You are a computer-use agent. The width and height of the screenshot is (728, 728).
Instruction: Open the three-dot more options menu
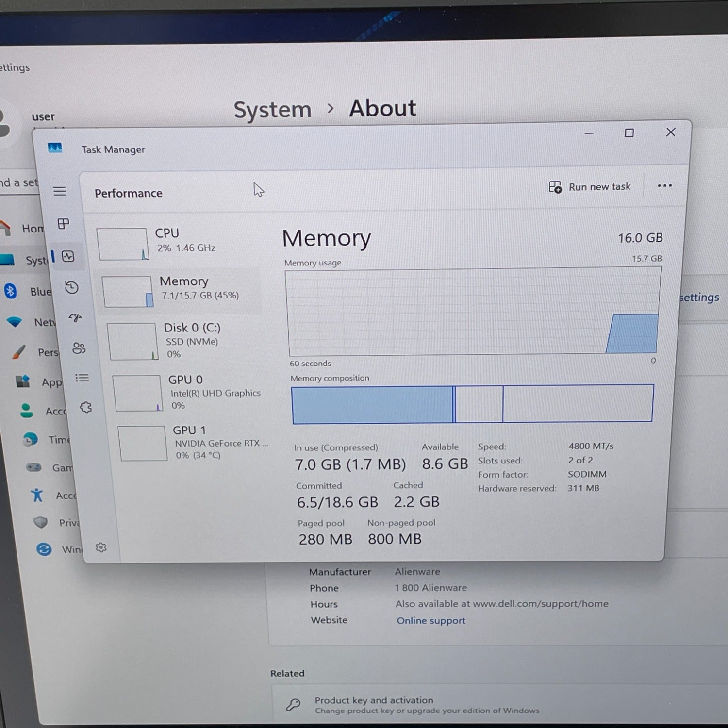tap(664, 186)
